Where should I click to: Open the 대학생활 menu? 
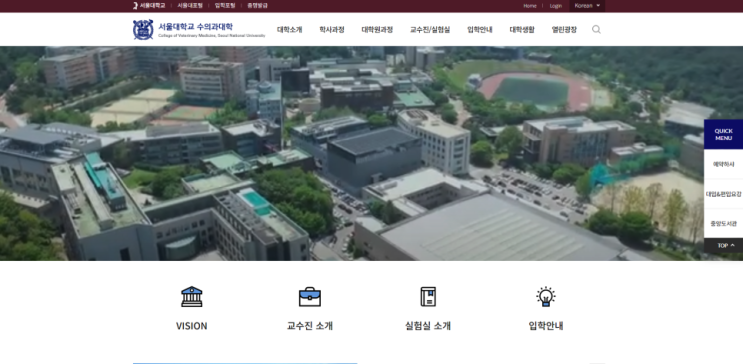click(522, 29)
